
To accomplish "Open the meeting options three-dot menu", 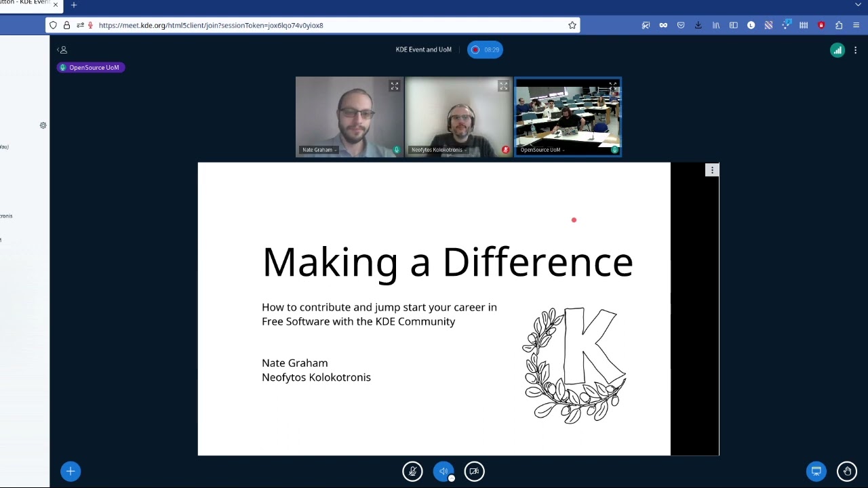I will click(856, 49).
